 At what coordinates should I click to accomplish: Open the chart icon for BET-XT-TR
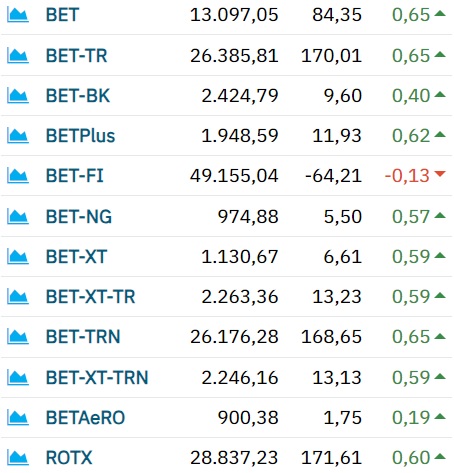pyautogui.click(x=18, y=297)
